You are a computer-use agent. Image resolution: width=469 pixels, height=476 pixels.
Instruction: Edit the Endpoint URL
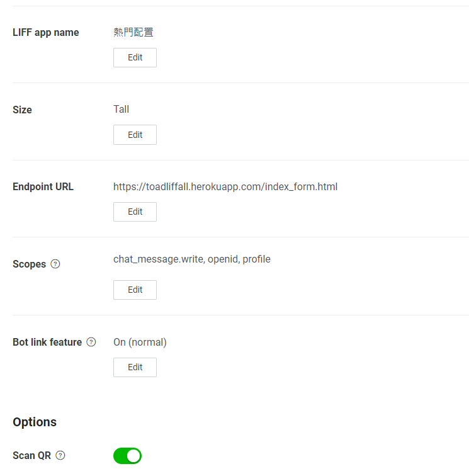135,212
